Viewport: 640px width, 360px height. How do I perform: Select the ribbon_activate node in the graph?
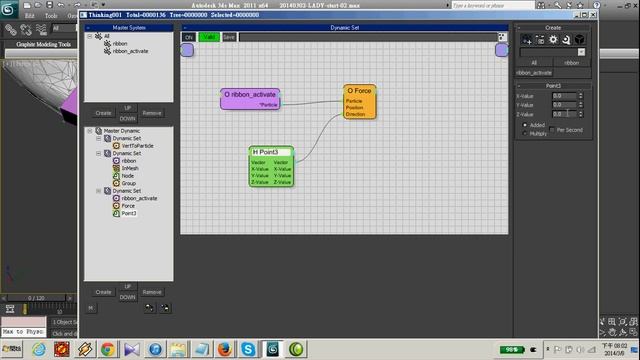250,99
